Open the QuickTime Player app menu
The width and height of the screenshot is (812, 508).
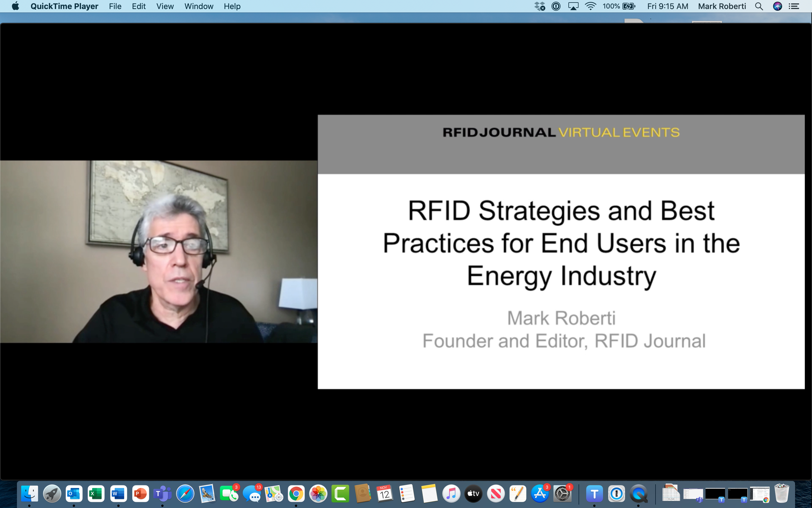coord(64,6)
